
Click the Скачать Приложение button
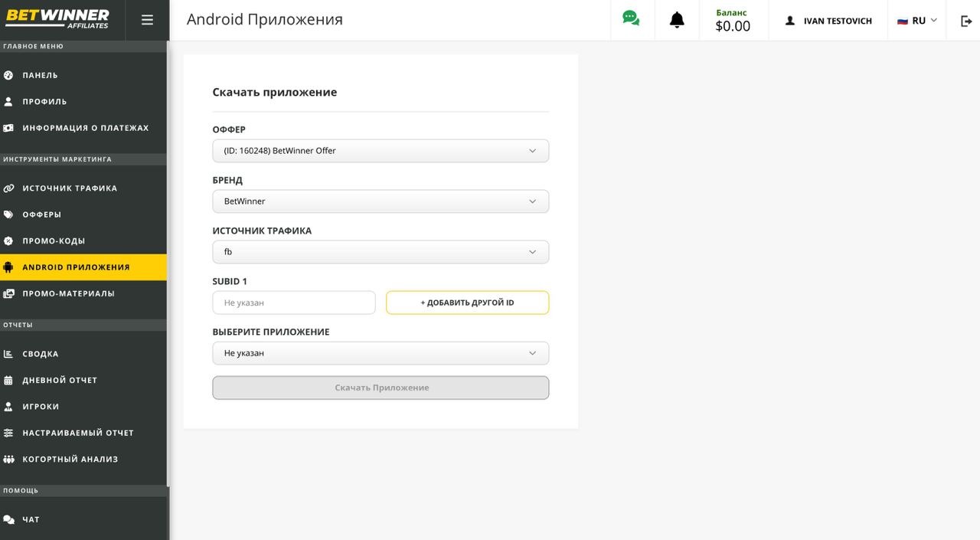381,387
